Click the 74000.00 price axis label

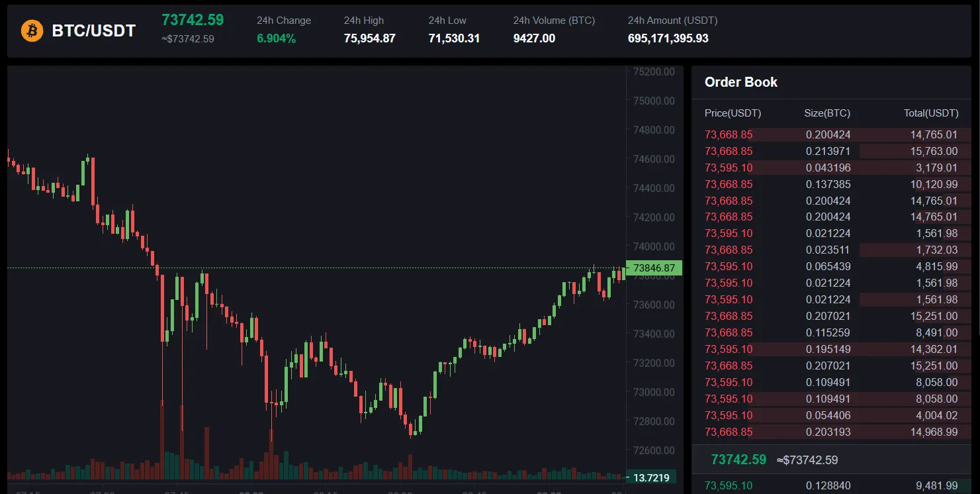pos(654,246)
